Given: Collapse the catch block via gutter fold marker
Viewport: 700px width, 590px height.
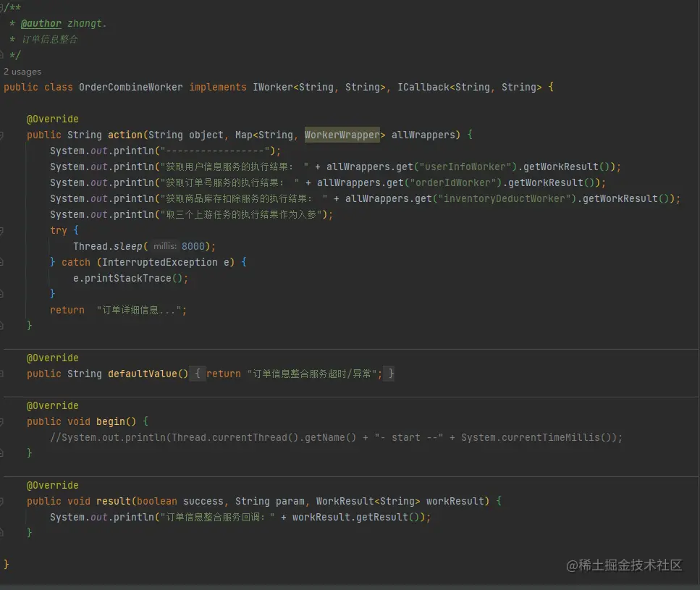Looking at the screenshot, I should [1, 262].
